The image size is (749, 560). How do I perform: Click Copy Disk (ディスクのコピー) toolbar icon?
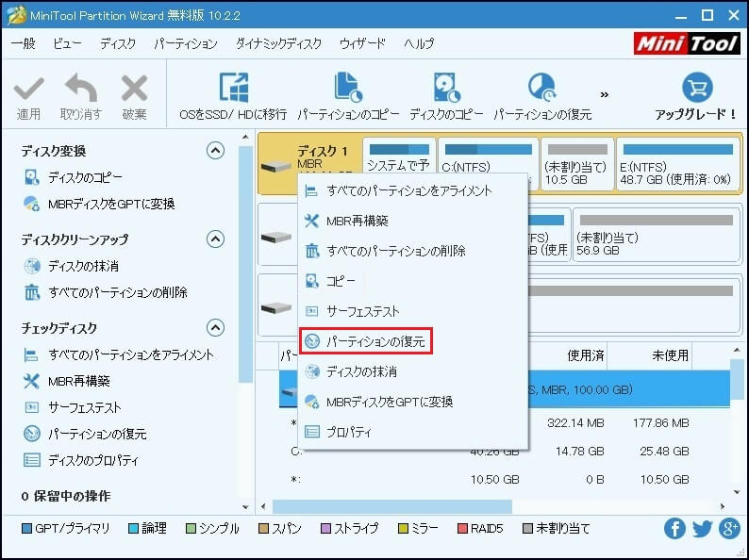pos(446,88)
